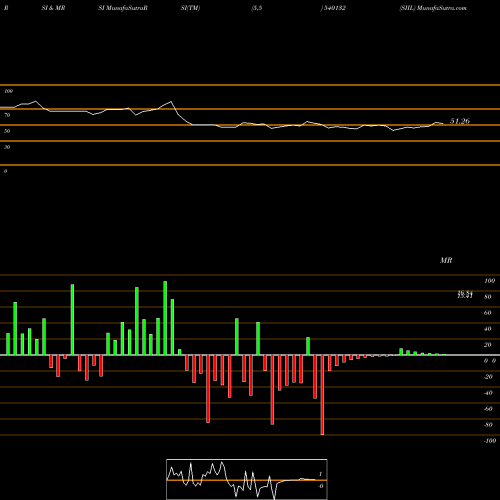Click the -40 label on MR axis
500x500 pixels.
(x=488, y=393)
